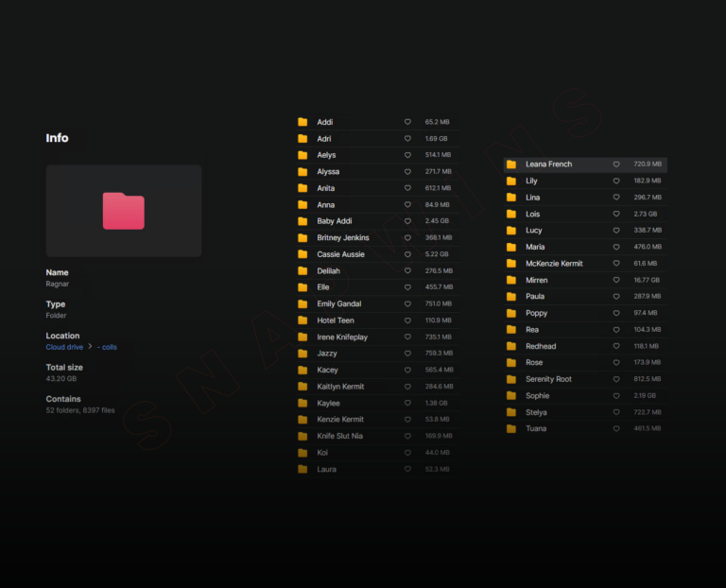Click the Mirren folder name
This screenshot has height=588, width=726.
tap(536, 280)
